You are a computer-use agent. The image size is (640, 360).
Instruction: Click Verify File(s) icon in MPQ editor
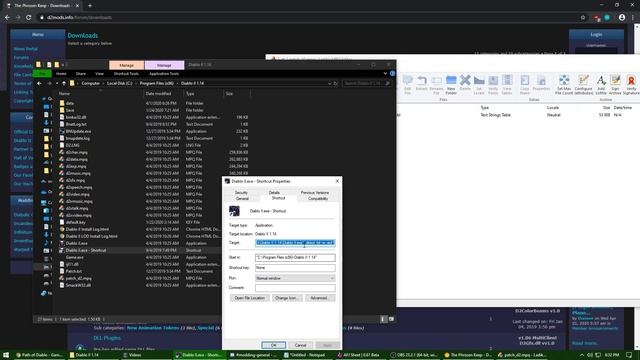click(x=493, y=84)
